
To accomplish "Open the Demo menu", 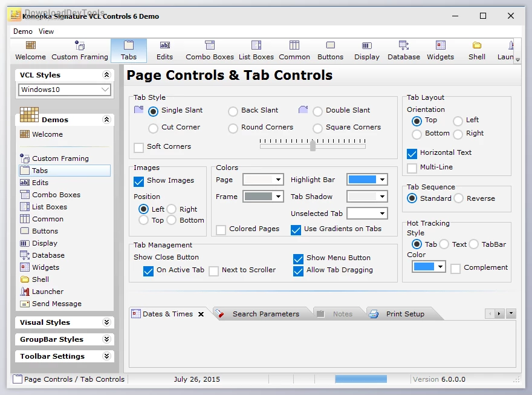I will tap(23, 31).
